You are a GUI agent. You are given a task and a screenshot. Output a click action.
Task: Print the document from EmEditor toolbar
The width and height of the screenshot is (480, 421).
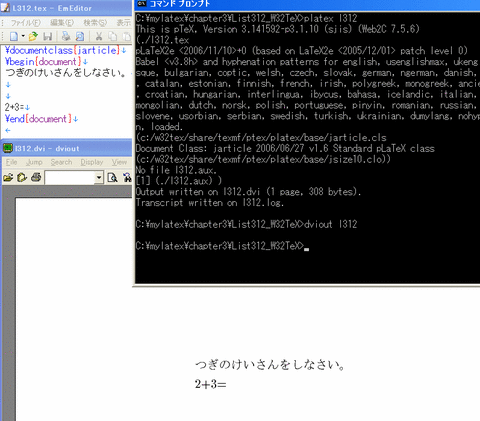point(66,36)
